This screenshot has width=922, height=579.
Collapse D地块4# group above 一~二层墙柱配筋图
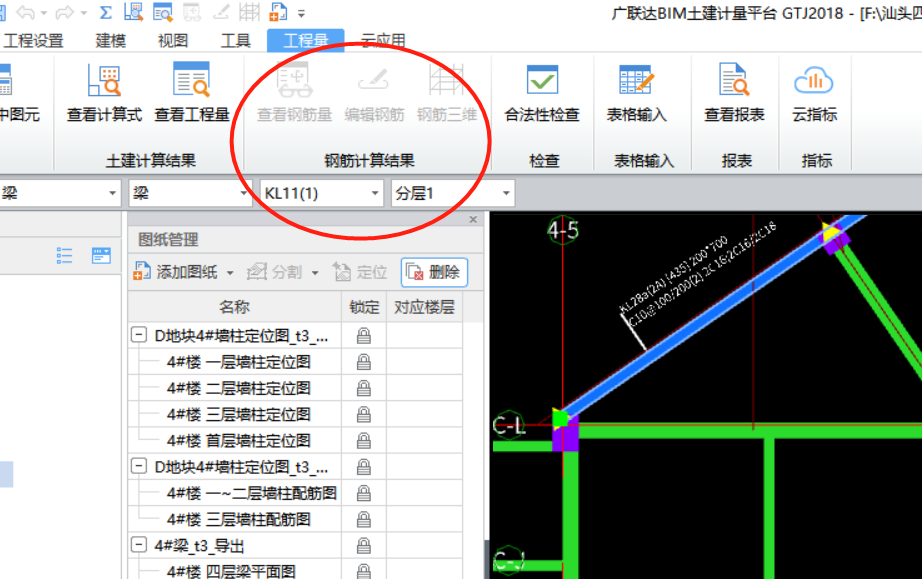click(139, 466)
